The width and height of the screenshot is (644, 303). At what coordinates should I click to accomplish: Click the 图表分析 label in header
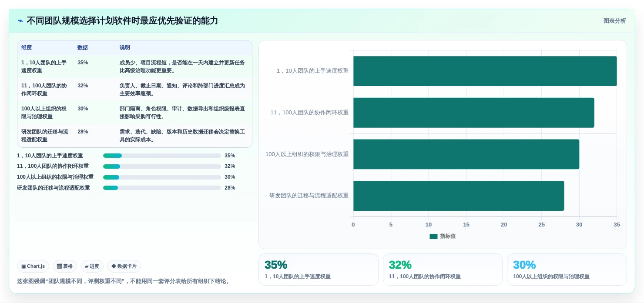point(614,21)
